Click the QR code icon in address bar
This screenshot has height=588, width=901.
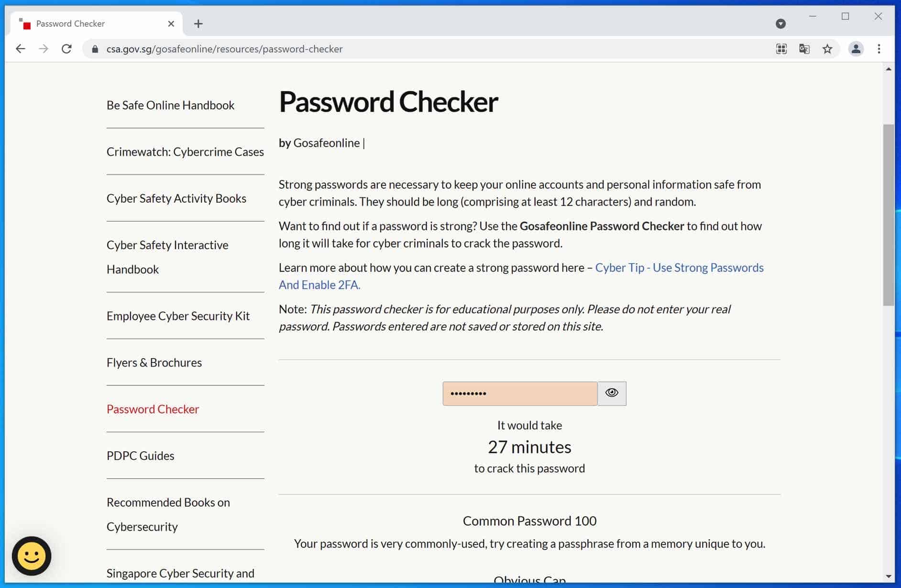tap(781, 49)
